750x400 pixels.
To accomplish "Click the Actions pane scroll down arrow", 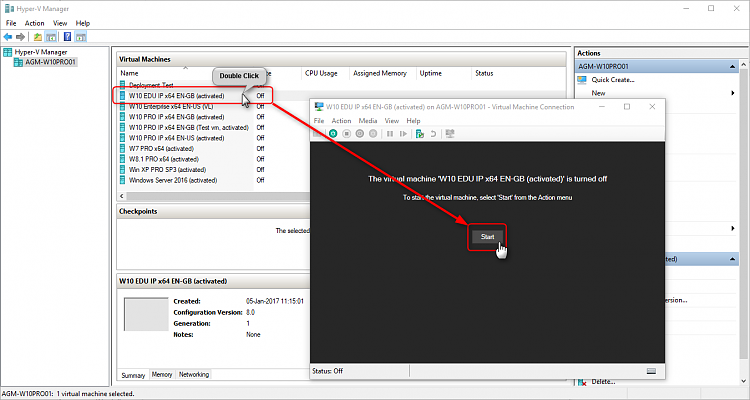I will (745, 381).
